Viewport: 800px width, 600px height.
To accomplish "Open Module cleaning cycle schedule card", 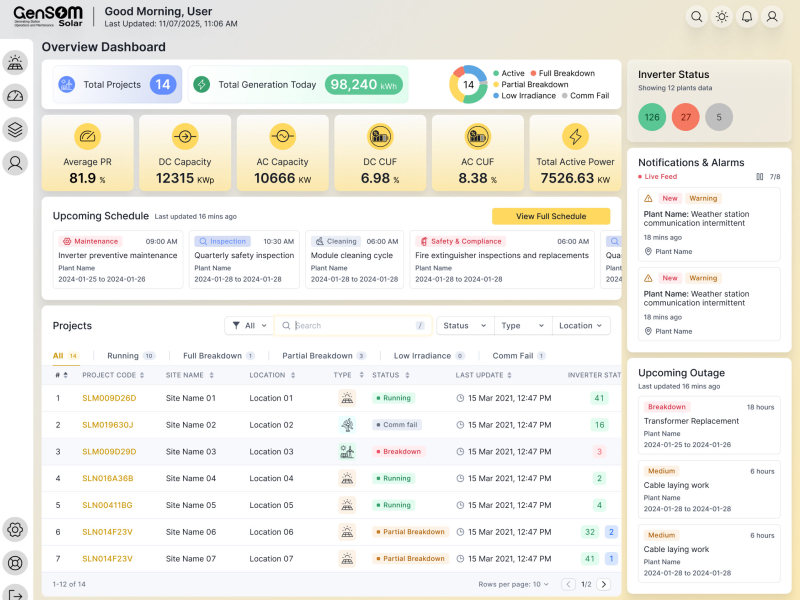I will pyautogui.click(x=355, y=260).
